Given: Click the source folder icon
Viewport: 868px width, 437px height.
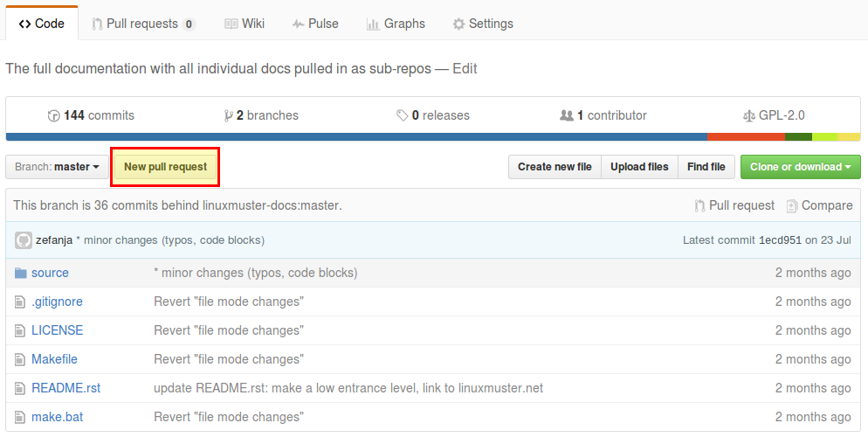Looking at the screenshot, I should click(x=21, y=273).
